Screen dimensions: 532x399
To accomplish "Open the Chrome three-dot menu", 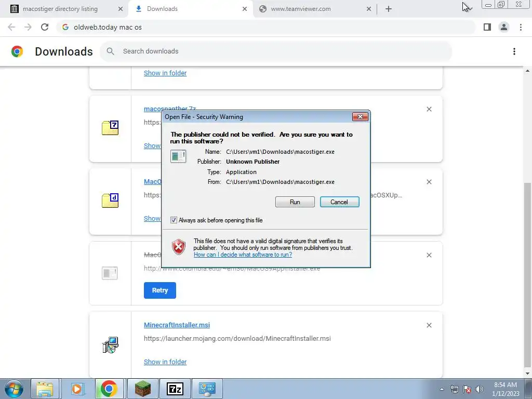I will pyautogui.click(x=521, y=27).
